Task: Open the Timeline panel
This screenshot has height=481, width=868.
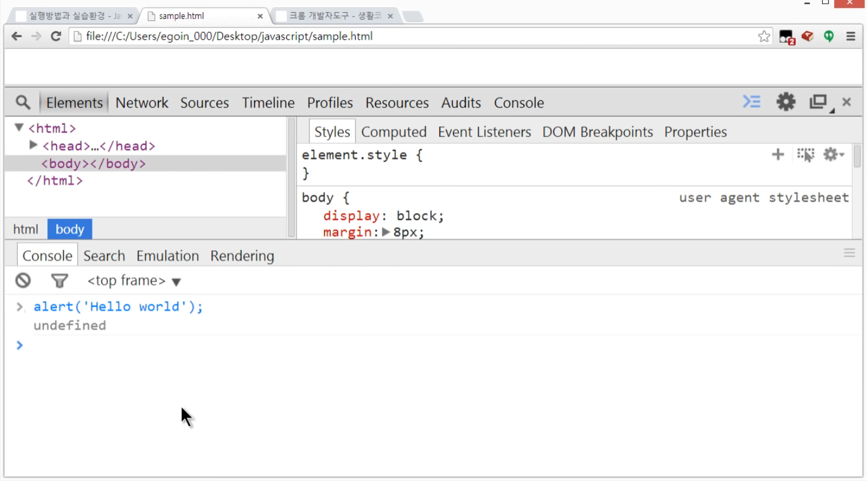Action: pos(268,102)
